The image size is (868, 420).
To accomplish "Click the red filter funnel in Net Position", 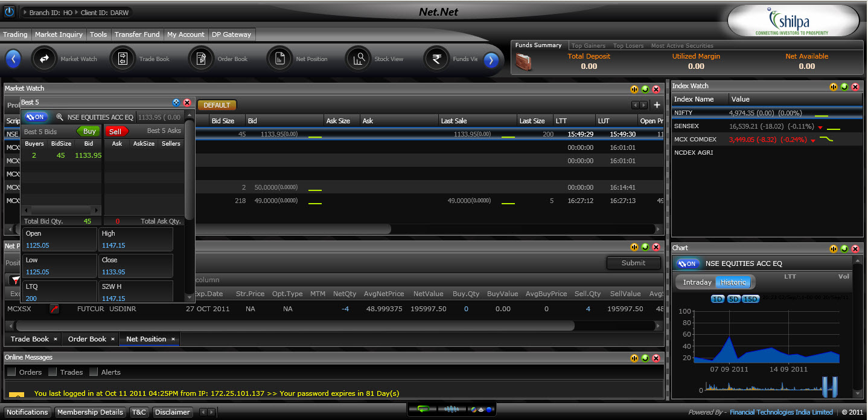I will click(x=14, y=280).
